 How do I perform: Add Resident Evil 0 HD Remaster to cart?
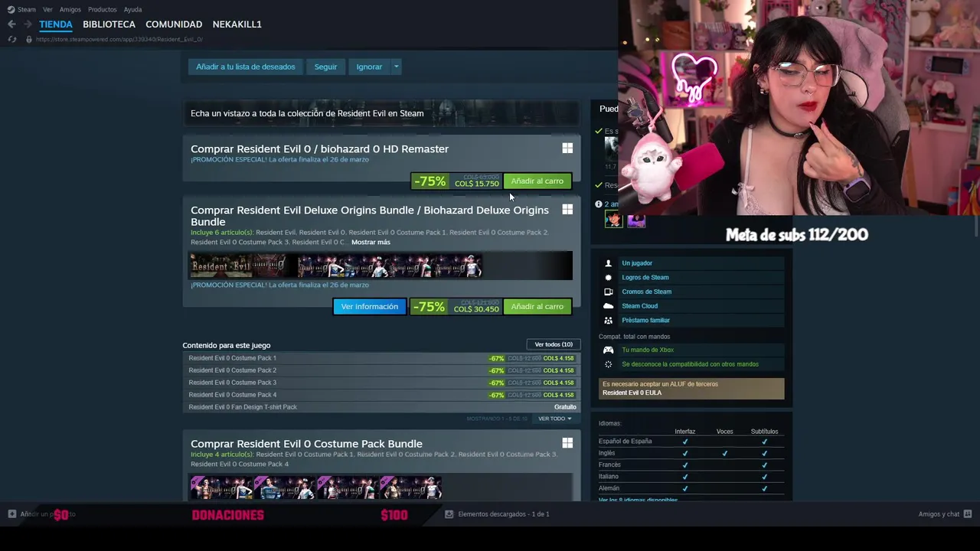(537, 181)
